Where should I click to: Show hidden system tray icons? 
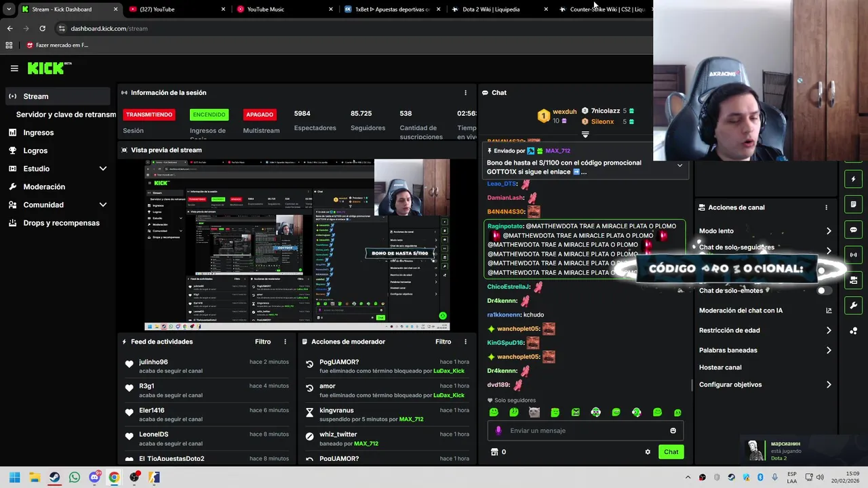tap(688, 477)
